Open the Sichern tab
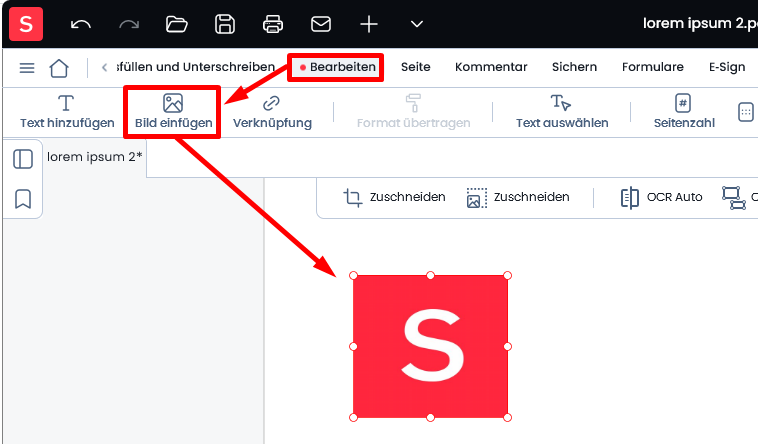This screenshot has width=758, height=444. pos(574,67)
